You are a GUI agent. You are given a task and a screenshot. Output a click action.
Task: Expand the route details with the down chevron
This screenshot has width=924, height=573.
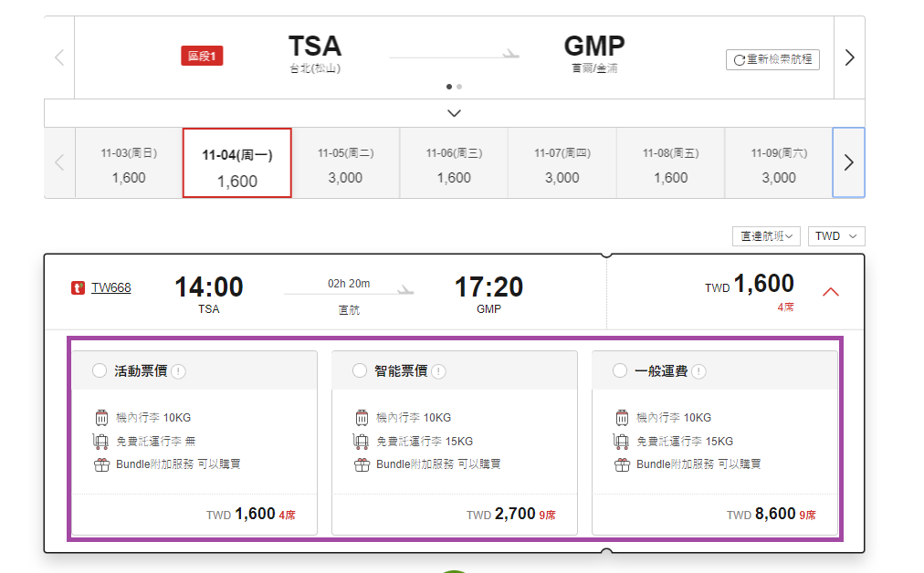[454, 113]
